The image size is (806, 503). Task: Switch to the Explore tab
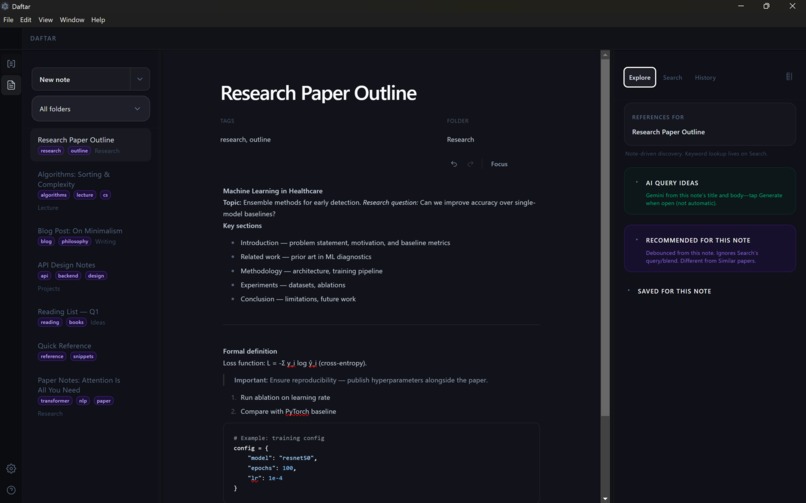[x=639, y=78]
